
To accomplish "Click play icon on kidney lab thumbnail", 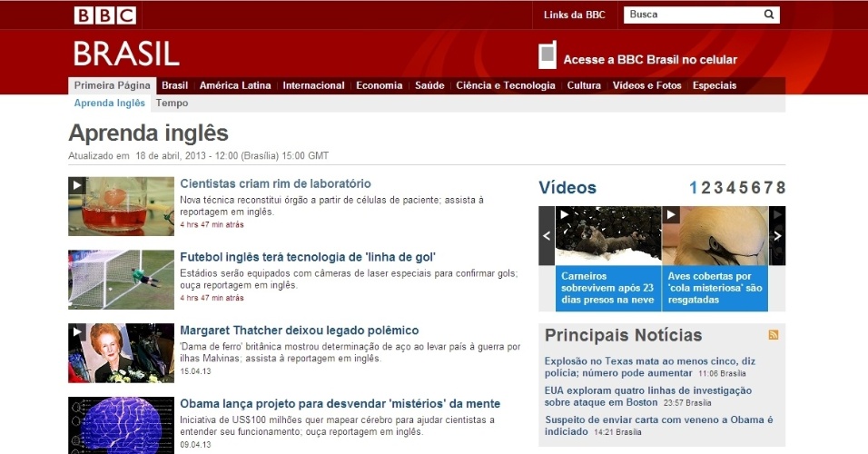I will [77, 185].
